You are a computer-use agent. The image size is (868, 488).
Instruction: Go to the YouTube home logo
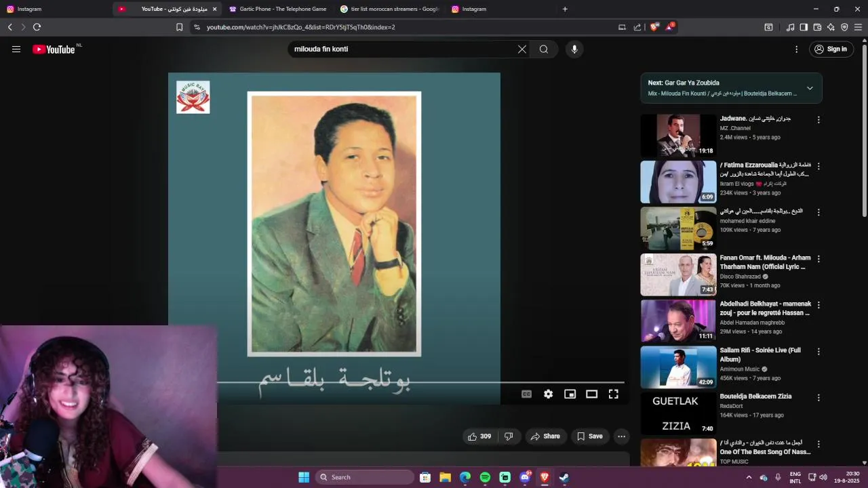click(x=54, y=49)
